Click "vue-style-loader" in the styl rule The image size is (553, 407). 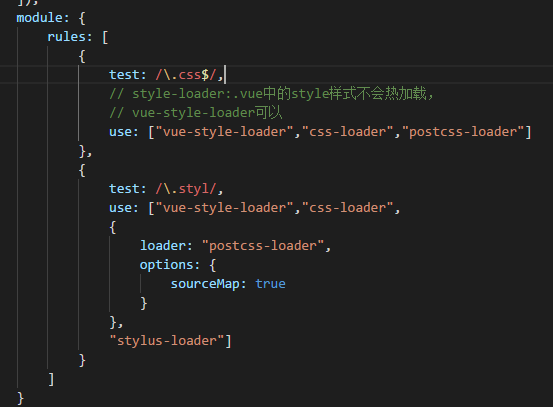click(224, 208)
